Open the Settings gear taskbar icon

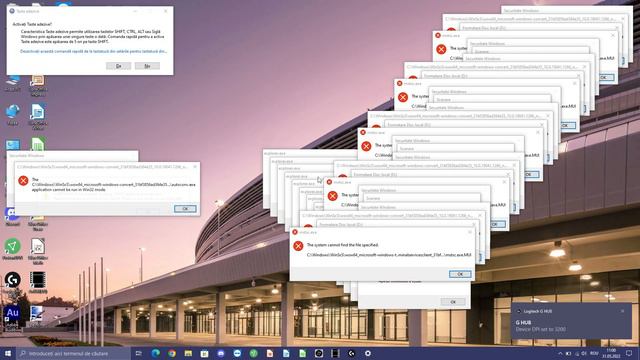coord(368,353)
